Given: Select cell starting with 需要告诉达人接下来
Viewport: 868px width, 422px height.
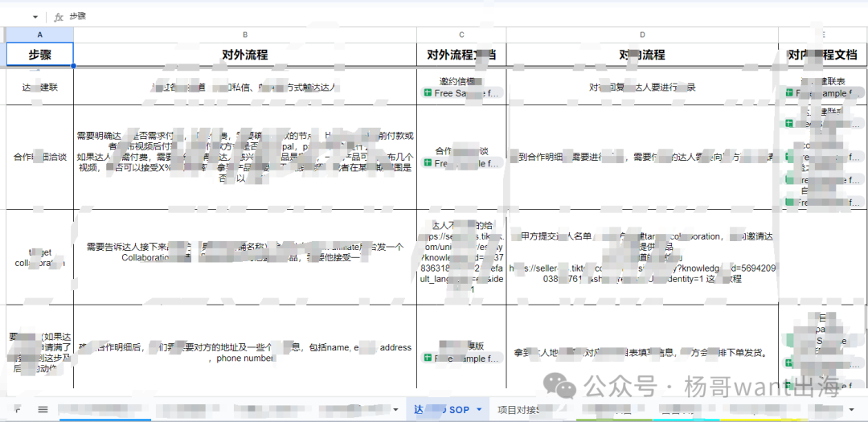Looking at the screenshot, I should pos(245,257).
